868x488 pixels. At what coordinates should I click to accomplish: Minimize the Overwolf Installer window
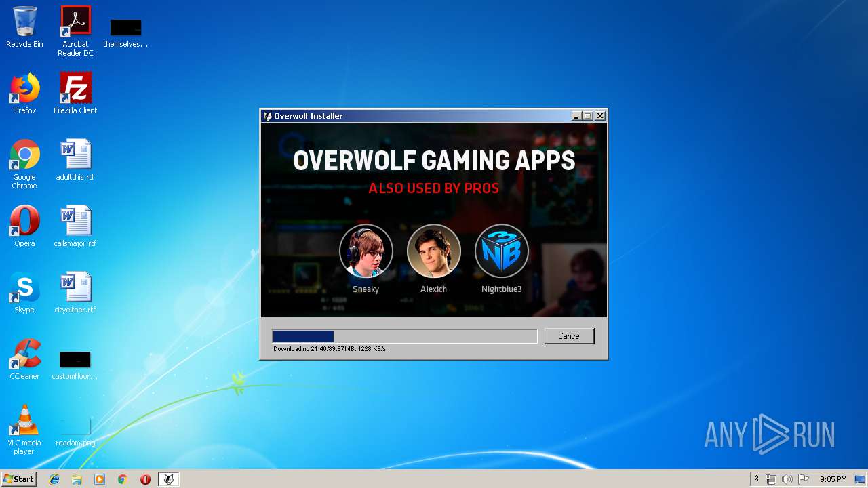[576, 116]
